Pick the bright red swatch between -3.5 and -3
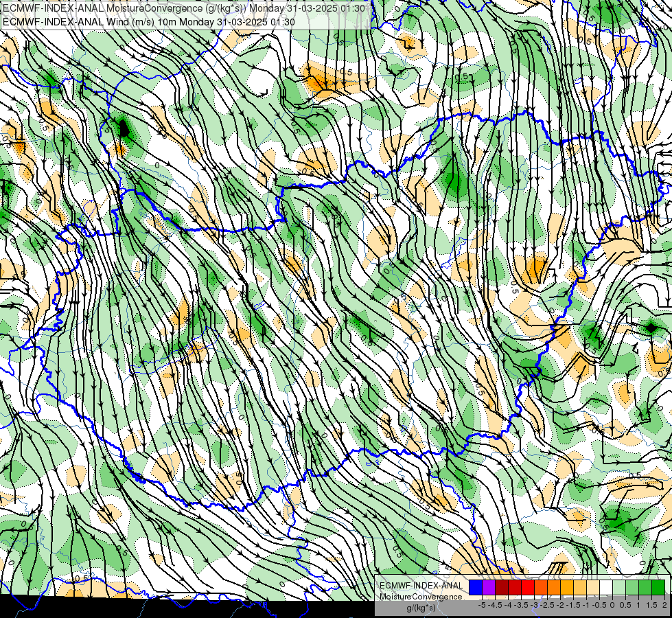This screenshot has height=618, width=672. [x=528, y=587]
